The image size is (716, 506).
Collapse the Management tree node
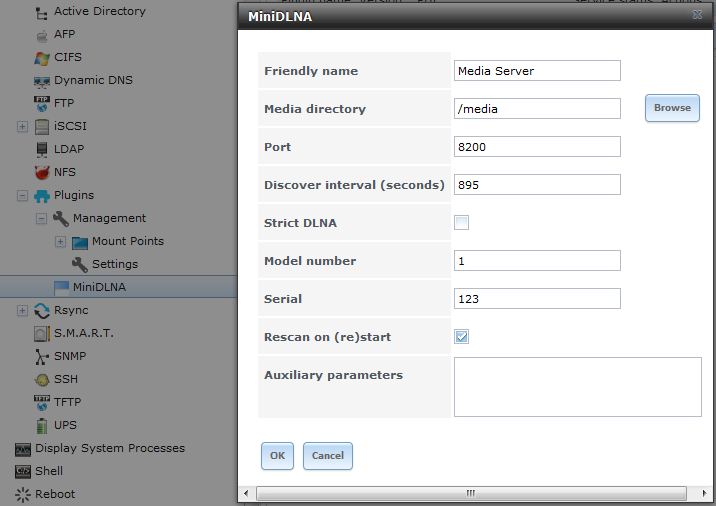click(41, 218)
